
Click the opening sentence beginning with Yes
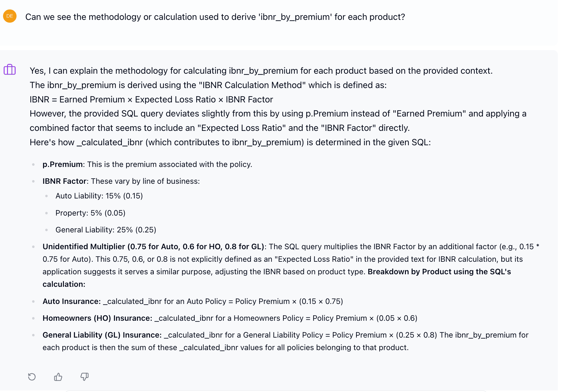[261, 71]
